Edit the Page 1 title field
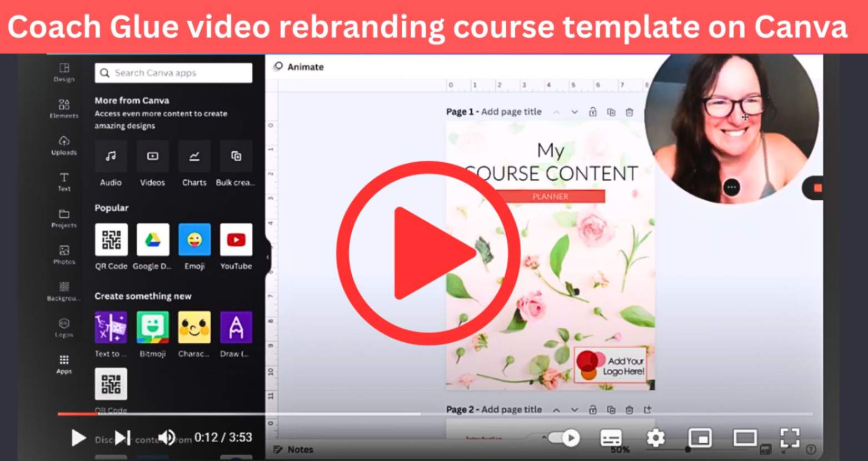Screen dimensions: 868x461 (511, 112)
